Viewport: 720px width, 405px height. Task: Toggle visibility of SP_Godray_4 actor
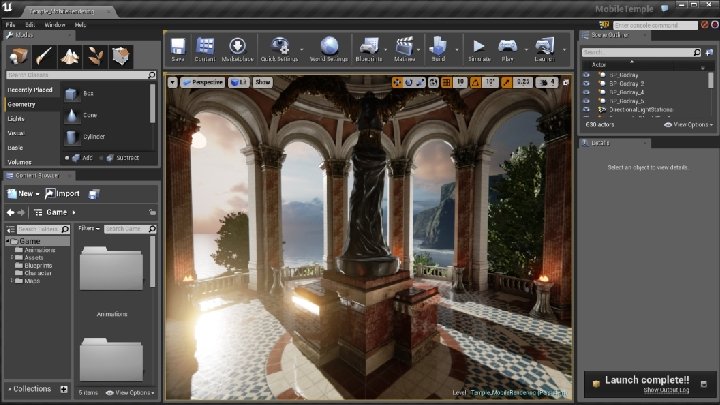(586, 92)
